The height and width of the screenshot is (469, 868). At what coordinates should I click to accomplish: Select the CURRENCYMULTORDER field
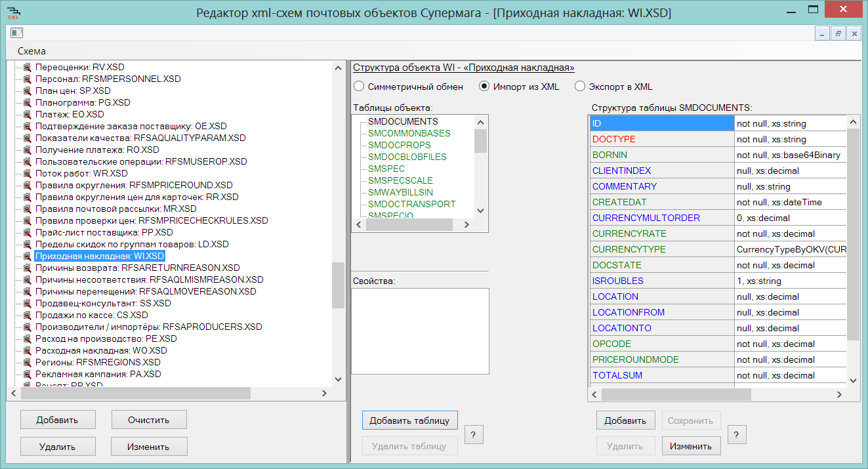661,218
